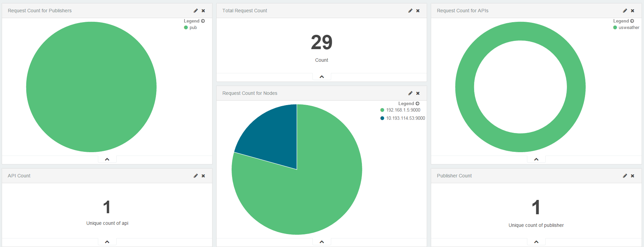
Task: Select the 10.193.114.53:9000 legend entry
Action: 405,118
